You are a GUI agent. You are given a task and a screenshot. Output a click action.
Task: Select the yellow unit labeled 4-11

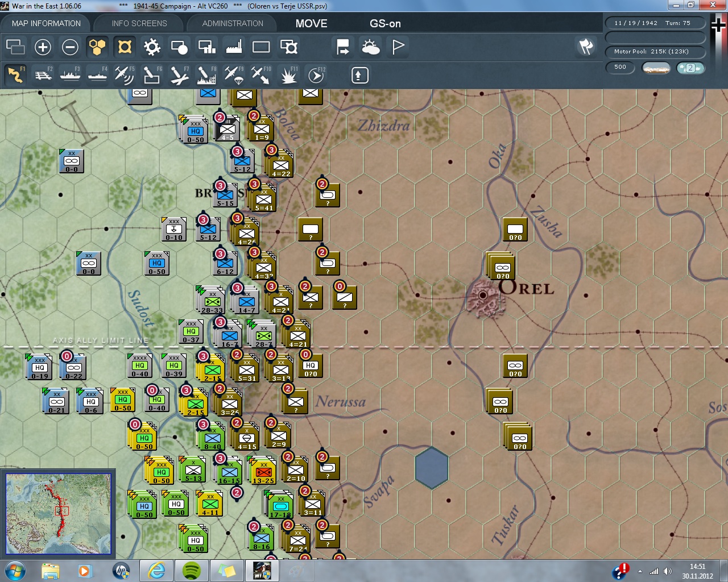tap(210, 504)
